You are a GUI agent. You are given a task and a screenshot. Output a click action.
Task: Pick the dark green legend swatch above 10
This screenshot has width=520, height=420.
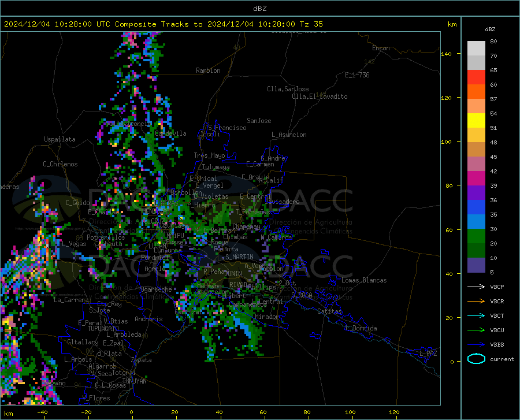(x=476, y=251)
